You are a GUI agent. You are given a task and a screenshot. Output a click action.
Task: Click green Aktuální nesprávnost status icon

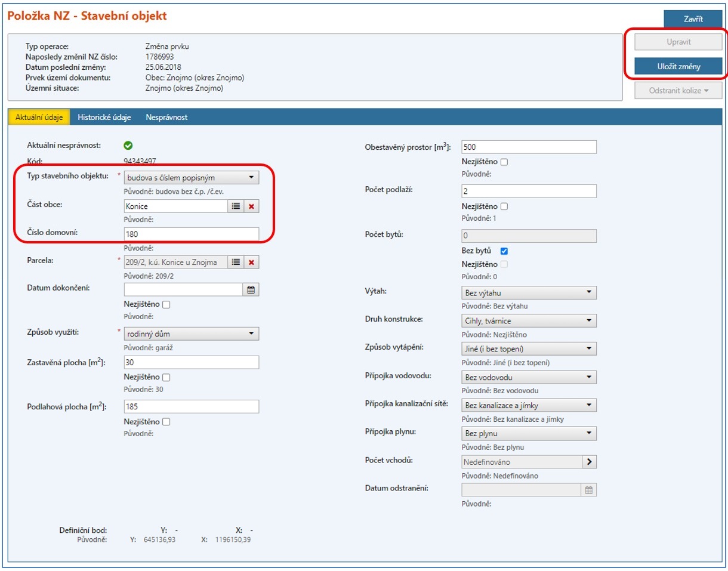tap(128, 145)
